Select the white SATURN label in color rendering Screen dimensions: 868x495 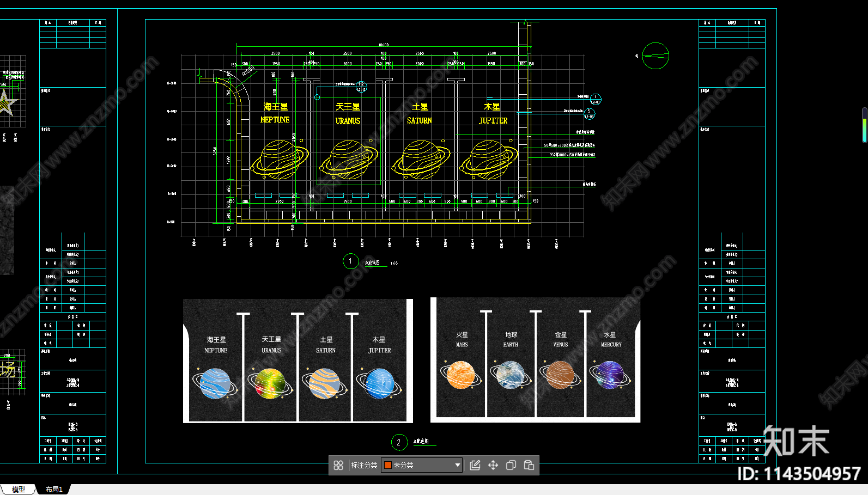point(326,351)
